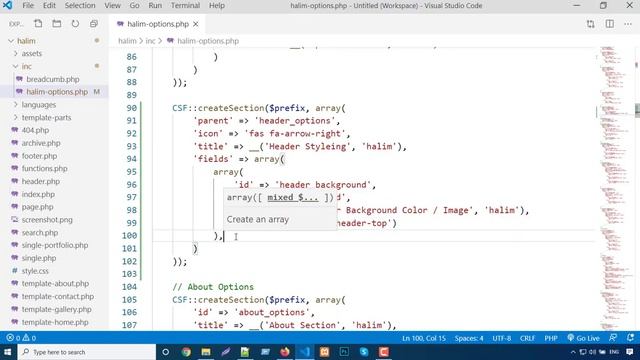Screen dimensions: 640x360
Task: Open Cortana circle on taskbar
Action: click(x=165, y=352)
